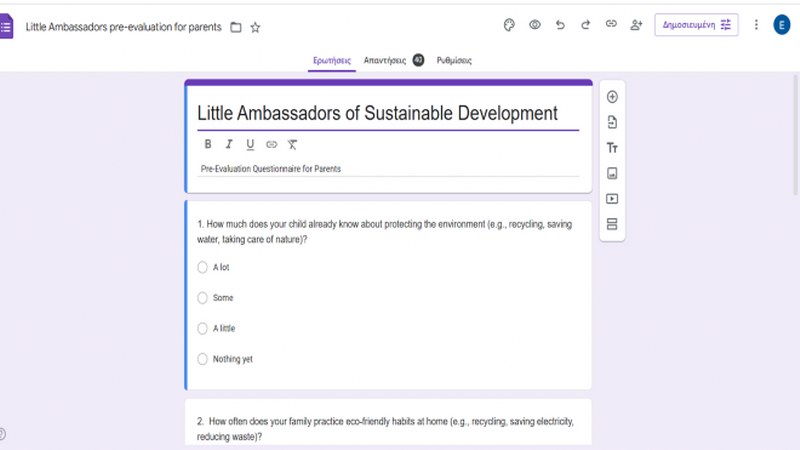
Task: Copy the form link with link icon
Action: click(611, 25)
